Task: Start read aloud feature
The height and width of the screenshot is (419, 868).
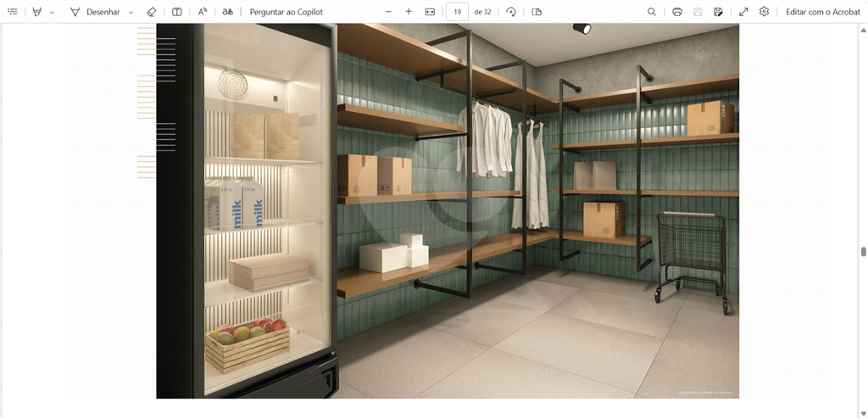Action: click(x=203, y=12)
